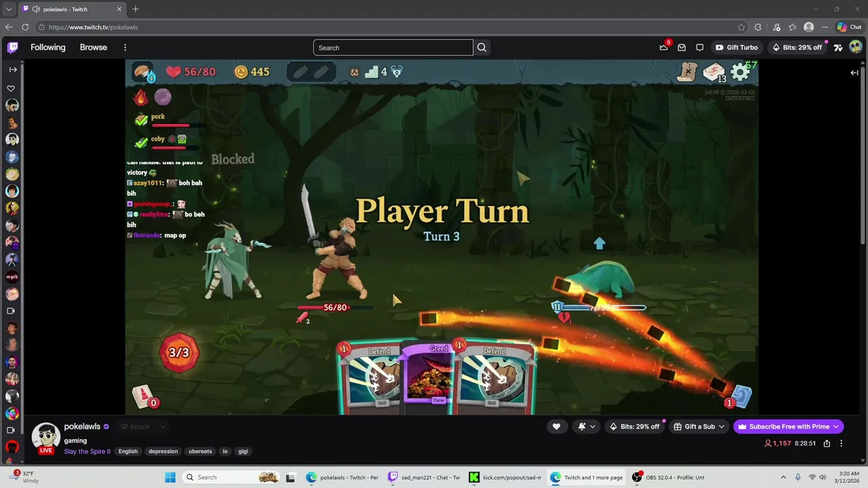Open the game map scroll icon
Viewport: 868px width, 488px height.
[x=688, y=72]
